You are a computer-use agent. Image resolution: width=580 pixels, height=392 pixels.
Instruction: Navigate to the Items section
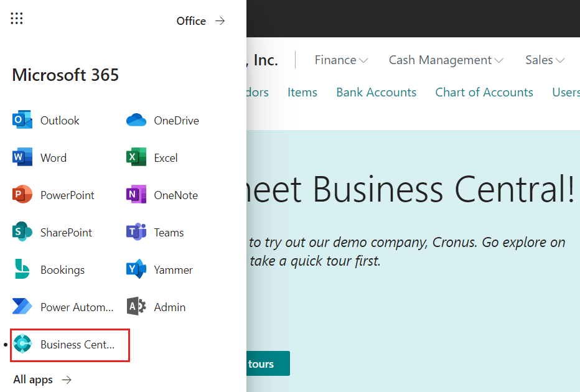point(302,92)
